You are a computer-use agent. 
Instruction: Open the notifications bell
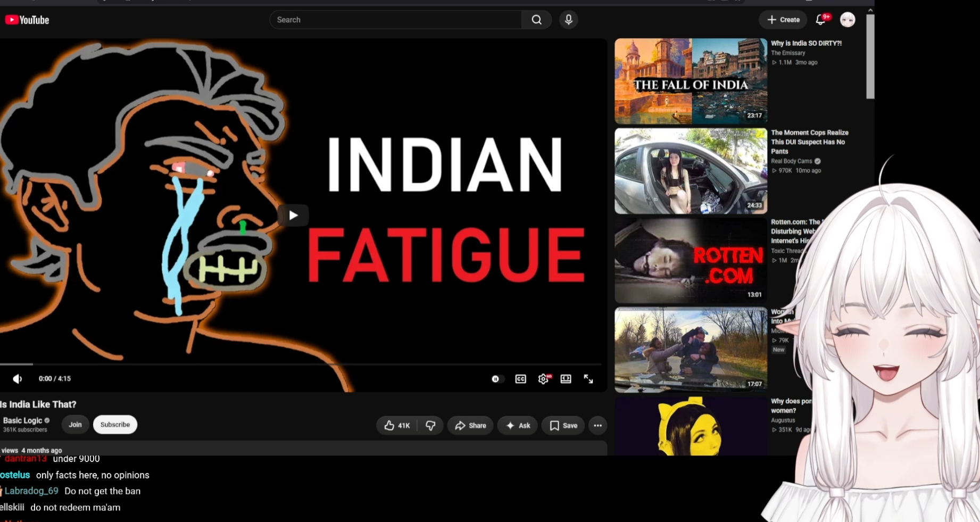(820, 20)
